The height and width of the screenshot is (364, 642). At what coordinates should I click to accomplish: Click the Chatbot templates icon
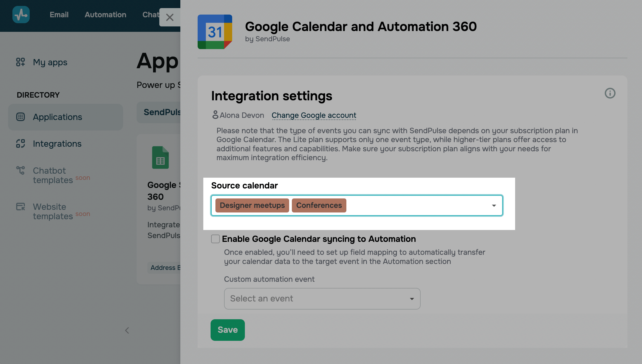tap(21, 170)
